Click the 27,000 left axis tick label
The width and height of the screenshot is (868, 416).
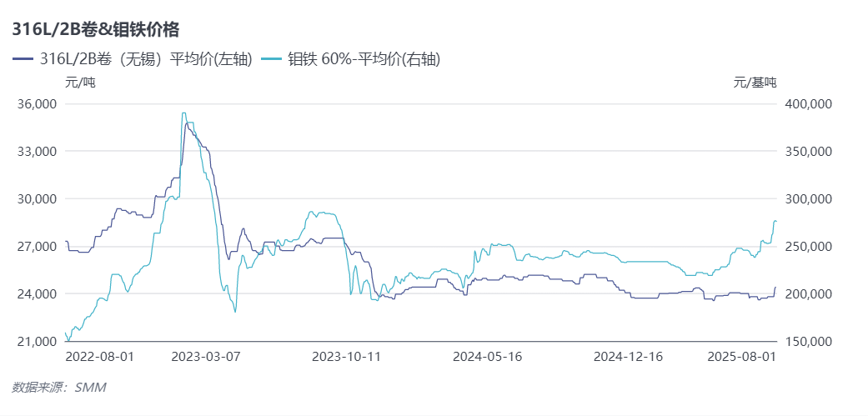37,247
